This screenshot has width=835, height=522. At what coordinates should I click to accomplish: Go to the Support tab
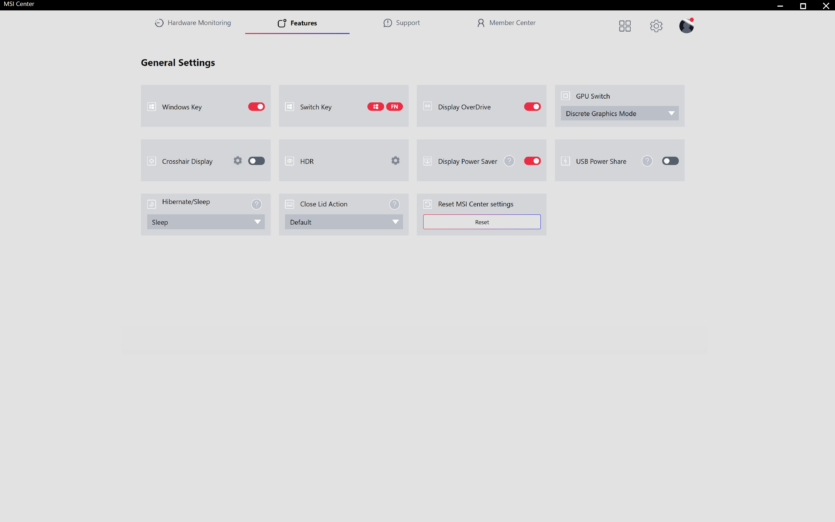pos(402,23)
